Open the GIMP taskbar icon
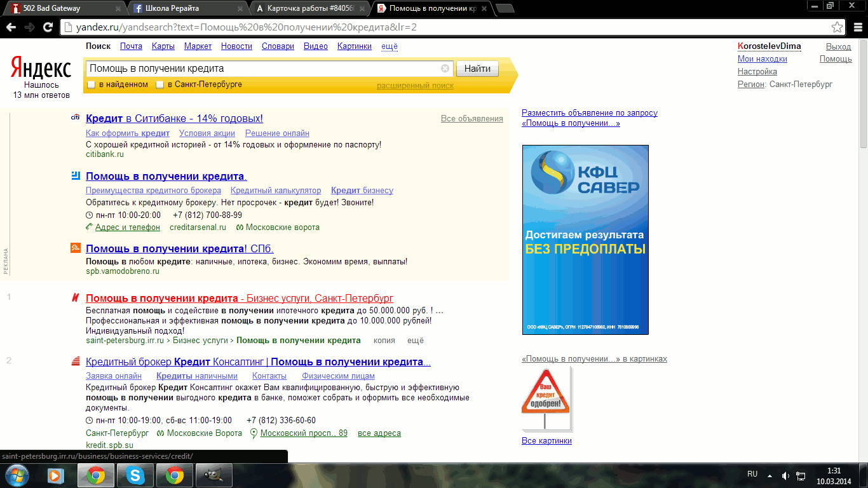 point(214,475)
